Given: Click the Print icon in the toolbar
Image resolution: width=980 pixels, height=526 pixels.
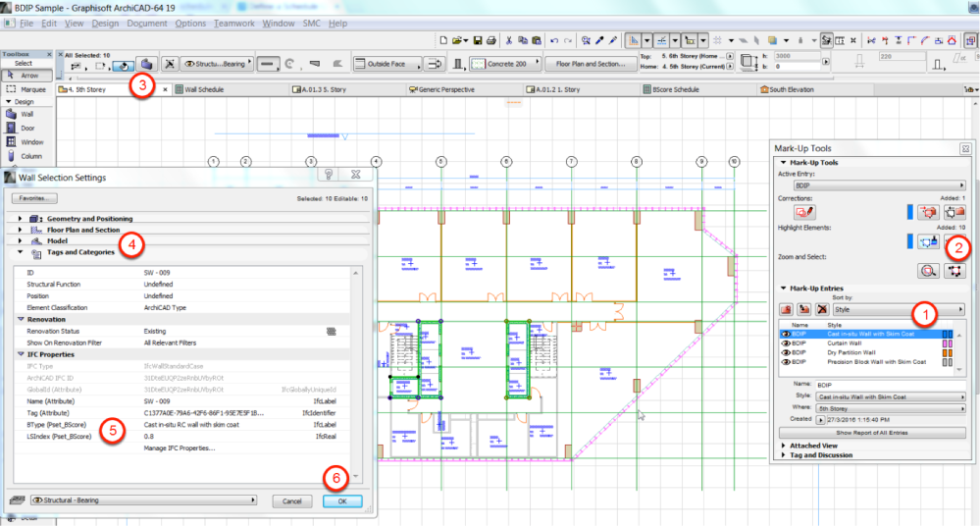Looking at the screenshot, I should 490,40.
